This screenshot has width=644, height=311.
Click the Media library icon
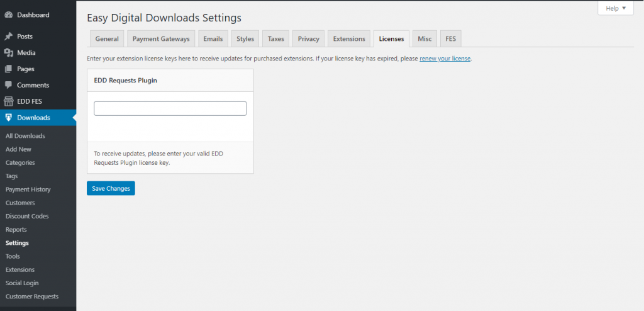pos(8,53)
